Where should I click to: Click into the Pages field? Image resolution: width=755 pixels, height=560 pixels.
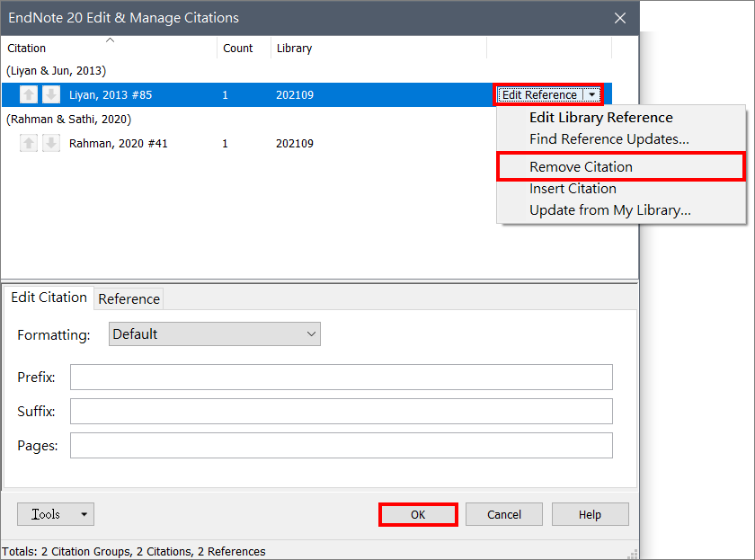pyautogui.click(x=342, y=446)
